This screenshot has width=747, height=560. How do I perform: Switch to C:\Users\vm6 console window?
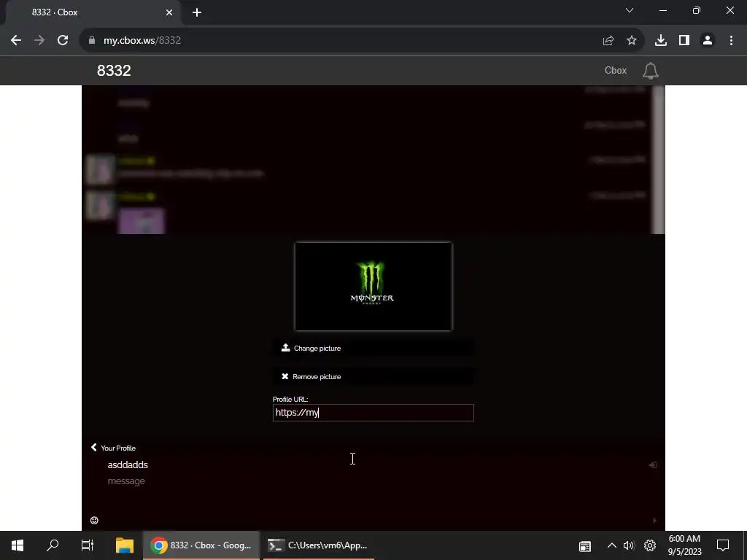point(318,545)
